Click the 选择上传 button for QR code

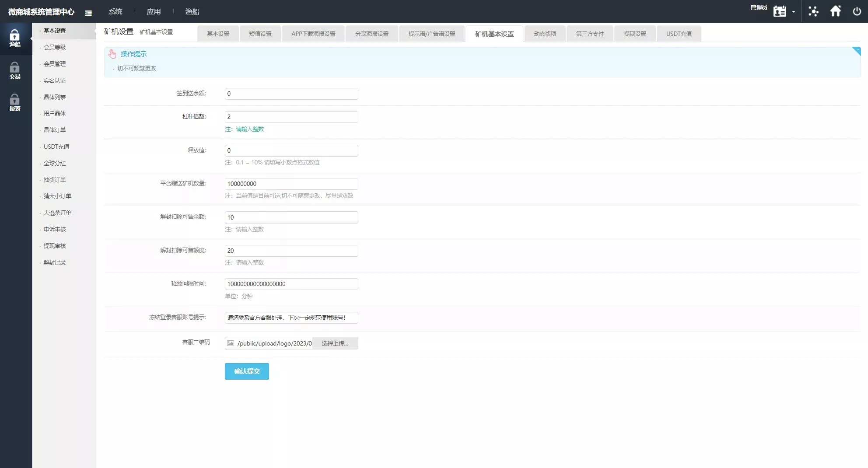tap(335, 343)
